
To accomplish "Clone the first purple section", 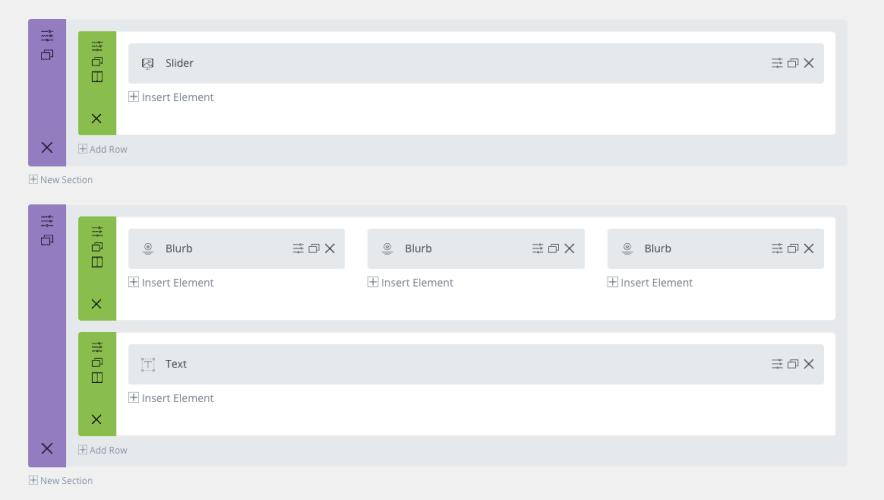I will [x=47, y=55].
